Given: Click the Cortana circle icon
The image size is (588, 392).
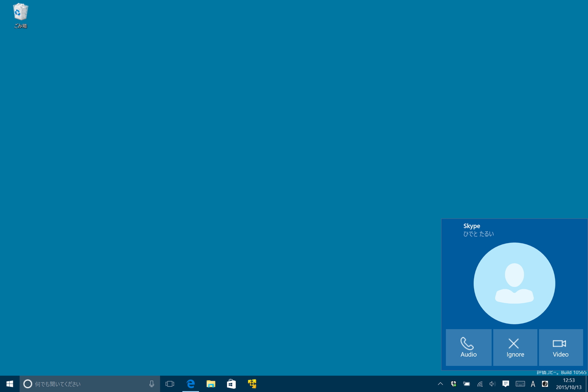Looking at the screenshot, I should click(x=28, y=384).
